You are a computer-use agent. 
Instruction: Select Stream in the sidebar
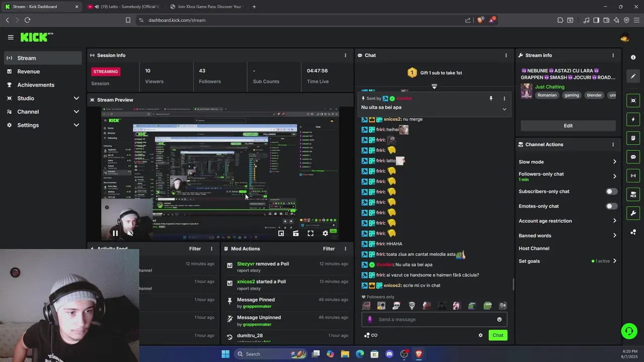coord(43,58)
